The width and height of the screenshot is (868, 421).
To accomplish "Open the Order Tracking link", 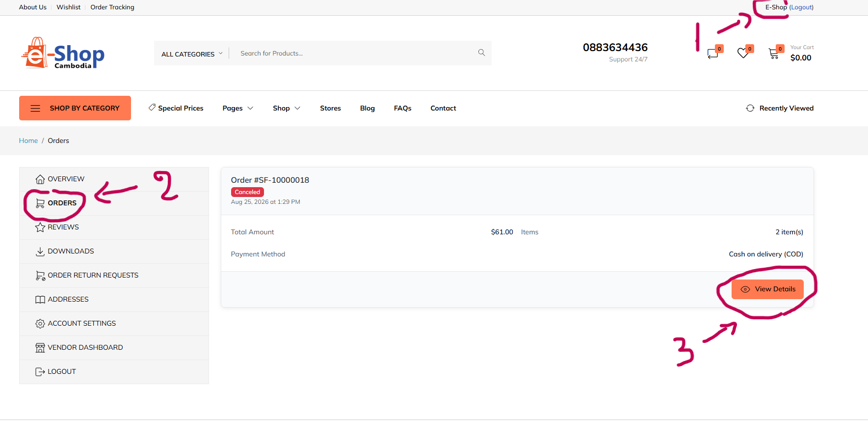I will click(x=112, y=7).
